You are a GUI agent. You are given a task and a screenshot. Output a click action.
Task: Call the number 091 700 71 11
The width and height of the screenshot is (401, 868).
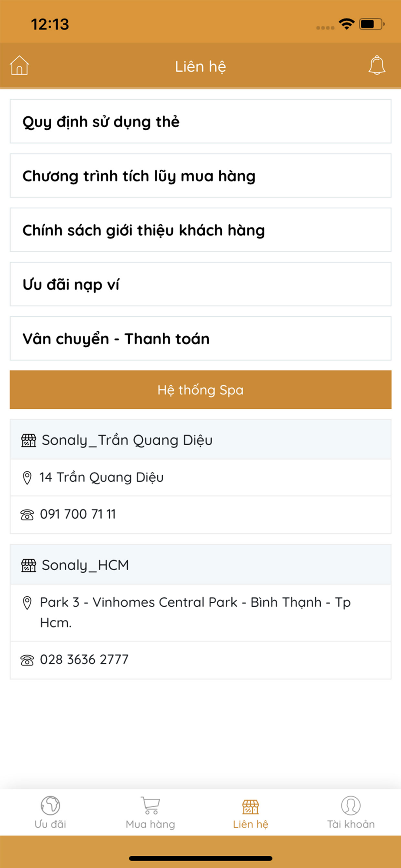pyautogui.click(x=78, y=514)
